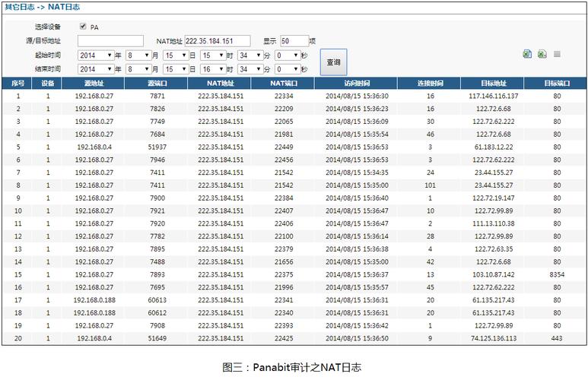Image resolution: width=588 pixels, height=380 pixels.
Task: Click the second Excel export icon
Action: point(542,54)
